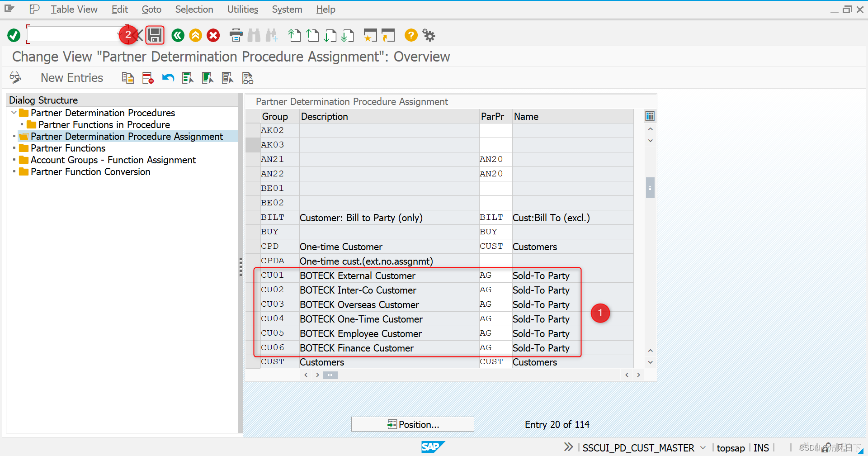
Task: Open Find with the binoculars icon
Action: click(254, 35)
